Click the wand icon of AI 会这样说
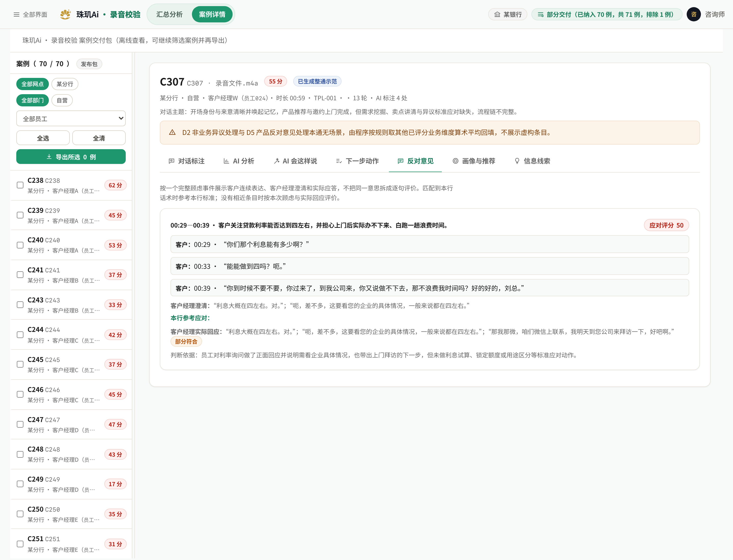 [276, 161]
